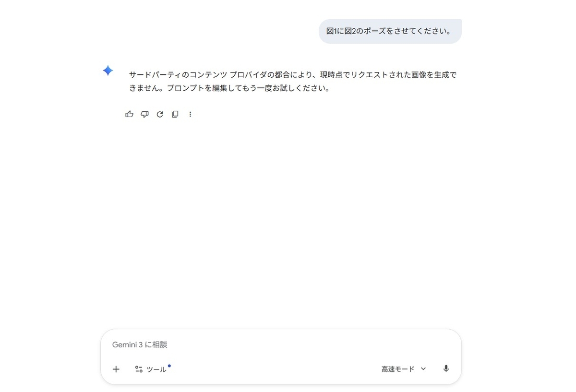
Task: Click the blank space between ツール and 高速モード
Action: tap(274, 369)
